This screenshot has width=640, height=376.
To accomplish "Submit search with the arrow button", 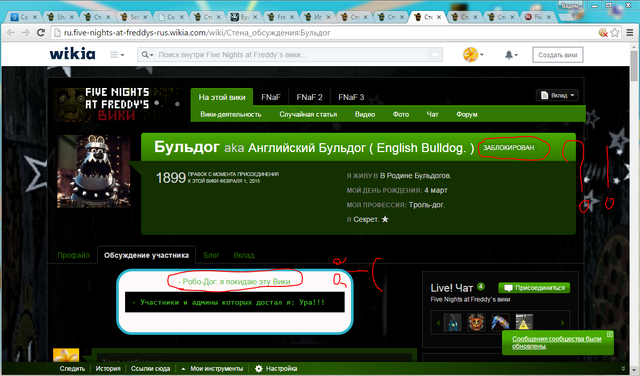I will point(435,55).
